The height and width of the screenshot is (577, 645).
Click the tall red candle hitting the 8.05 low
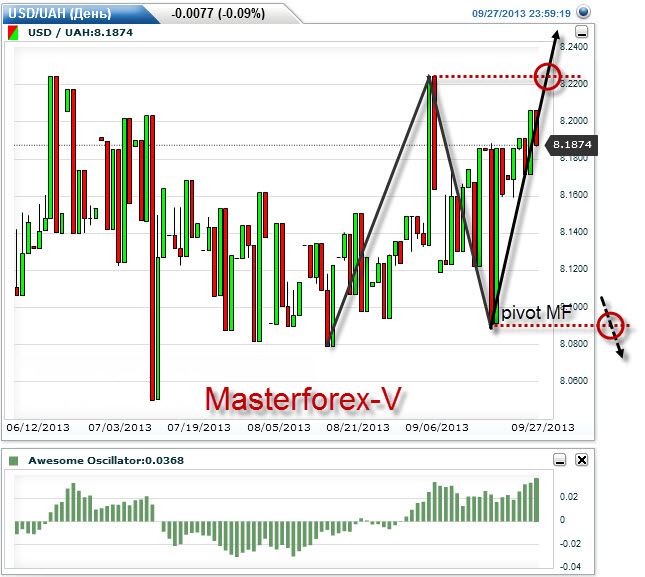click(153, 258)
